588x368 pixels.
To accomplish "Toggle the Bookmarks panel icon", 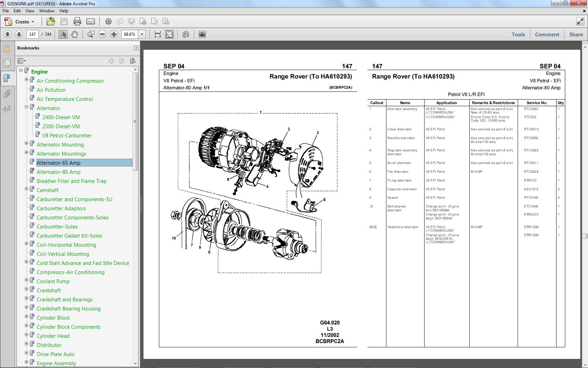I will (x=7, y=79).
